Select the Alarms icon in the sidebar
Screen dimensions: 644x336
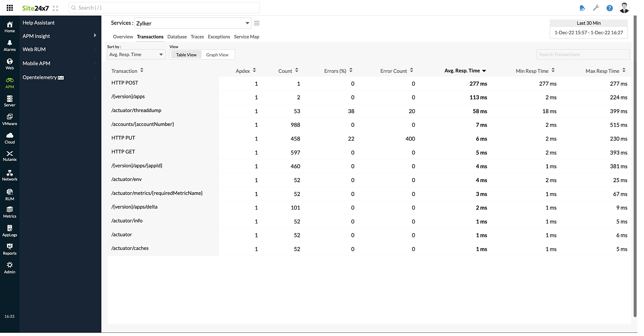pyautogui.click(x=10, y=45)
